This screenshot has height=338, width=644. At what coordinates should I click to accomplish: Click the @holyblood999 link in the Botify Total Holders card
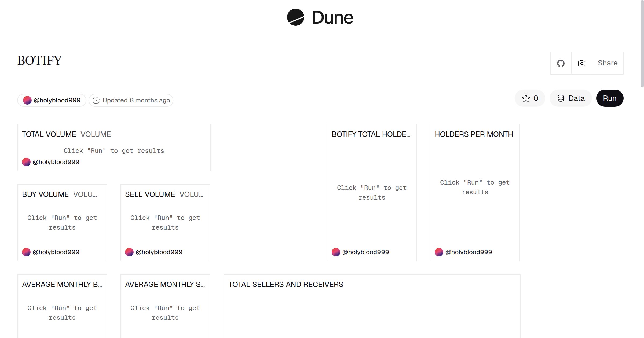[365, 252]
